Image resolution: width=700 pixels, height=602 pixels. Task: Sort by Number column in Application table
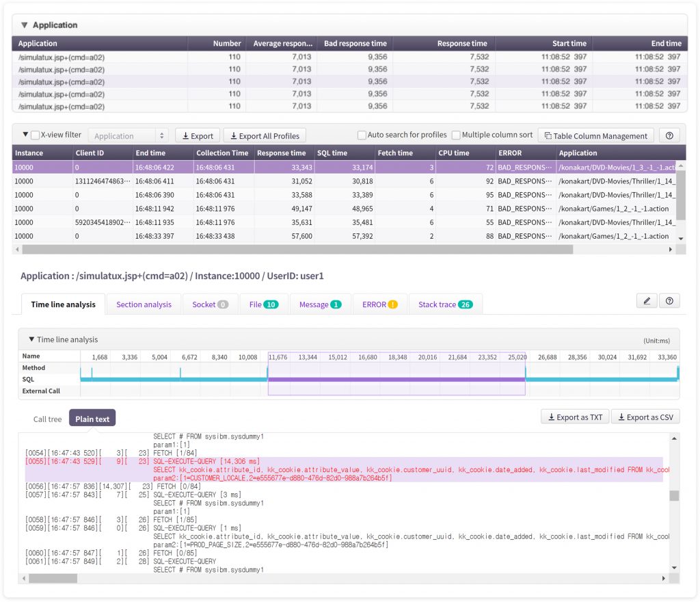point(217,43)
